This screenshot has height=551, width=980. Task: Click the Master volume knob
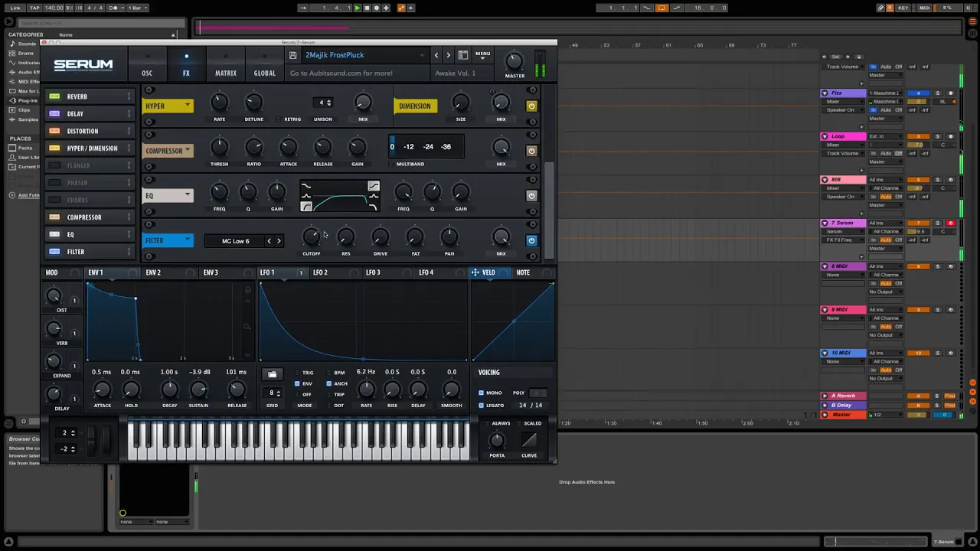pos(514,61)
